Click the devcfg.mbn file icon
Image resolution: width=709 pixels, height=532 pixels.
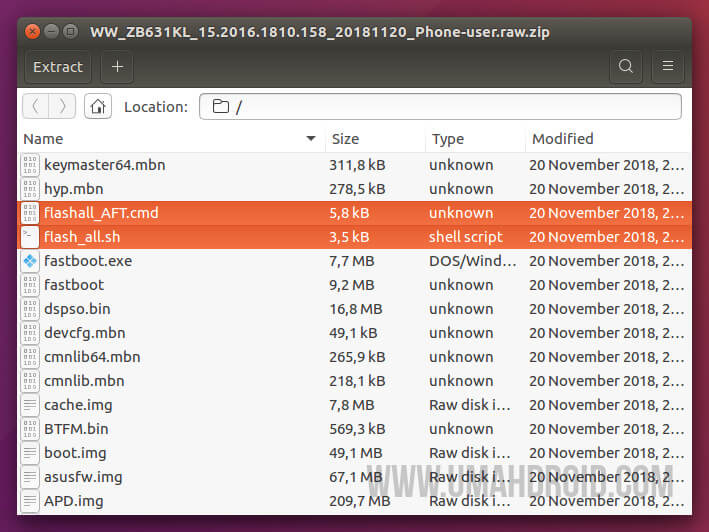point(30,333)
